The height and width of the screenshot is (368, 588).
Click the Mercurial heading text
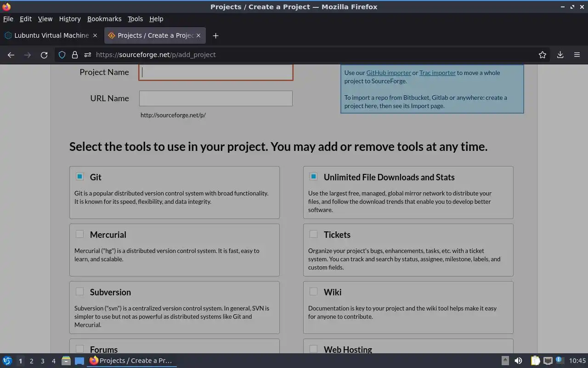click(108, 235)
